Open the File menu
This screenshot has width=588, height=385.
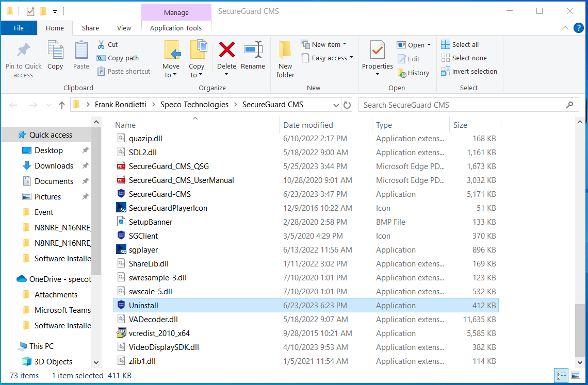(x=19, y=28)
